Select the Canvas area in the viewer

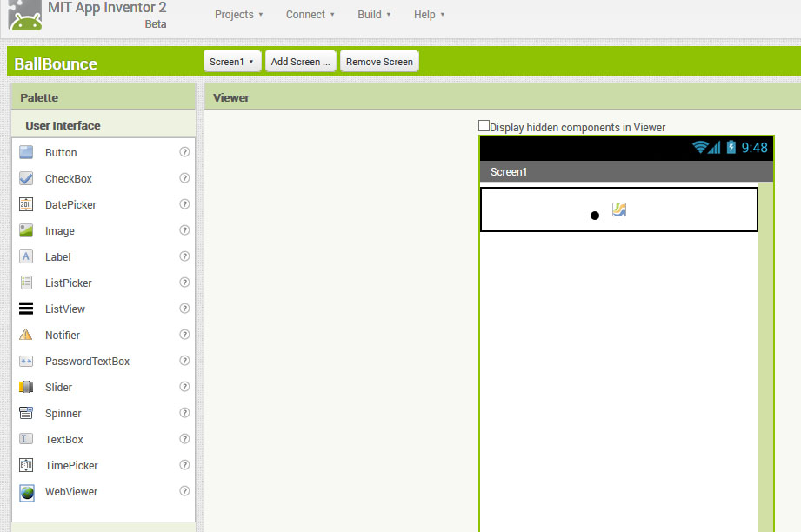[x=618, y=209]
